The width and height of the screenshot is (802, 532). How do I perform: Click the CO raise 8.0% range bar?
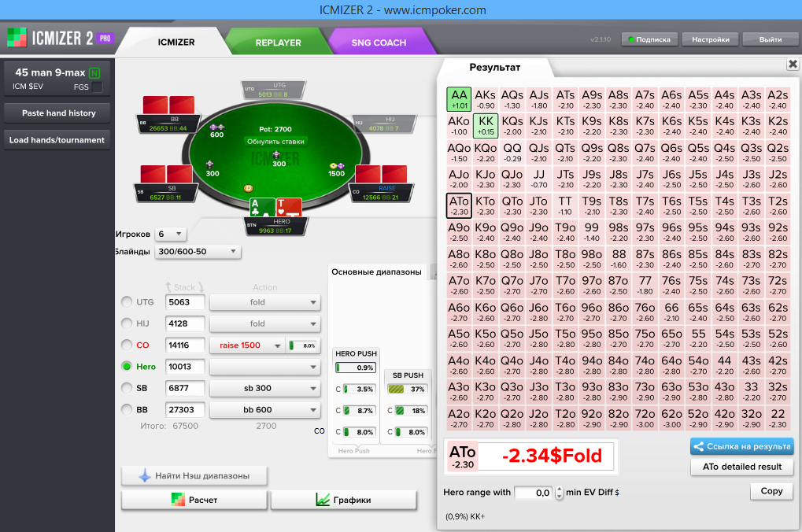tap(301, 345)
